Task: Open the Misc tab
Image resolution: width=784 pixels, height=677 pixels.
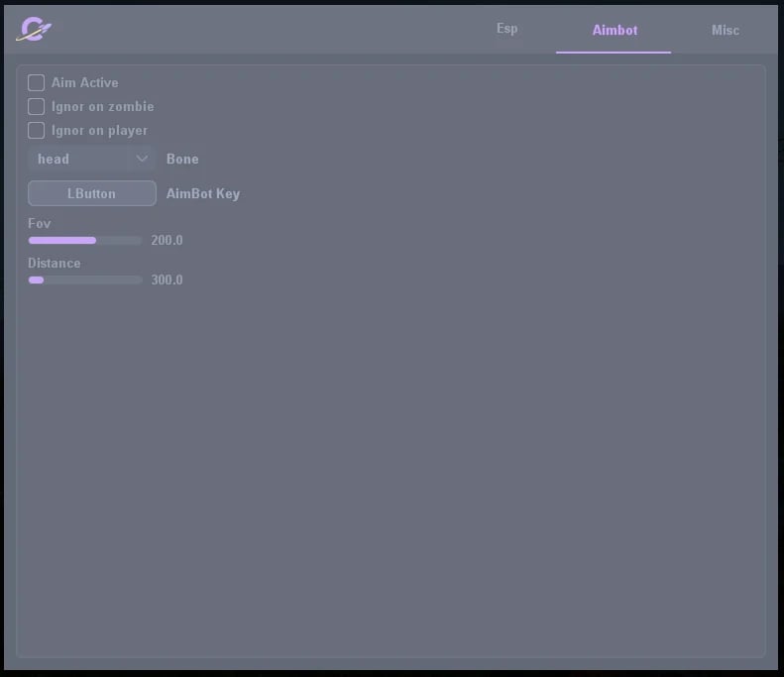Action: tap(725, 30)
